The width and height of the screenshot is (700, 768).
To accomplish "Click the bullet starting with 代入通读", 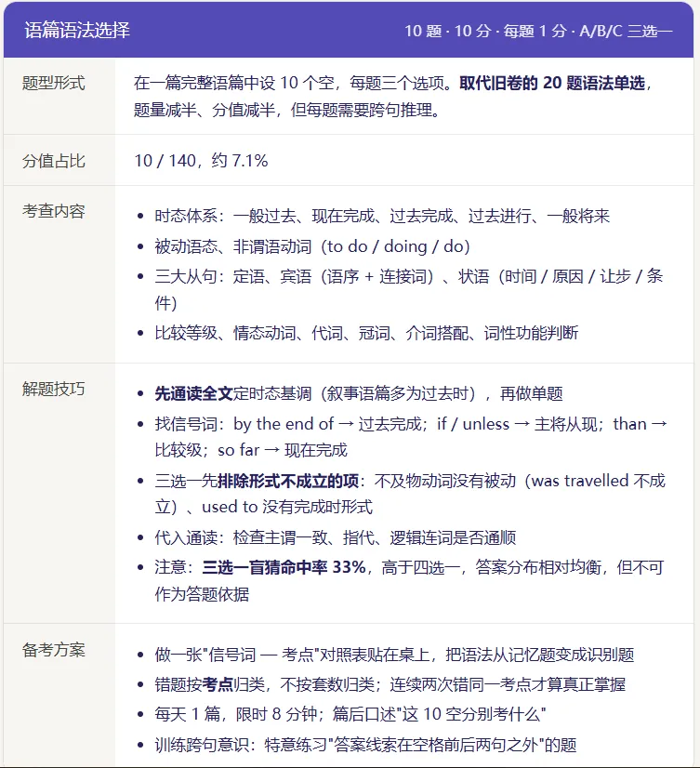I will tap(336, 537).
